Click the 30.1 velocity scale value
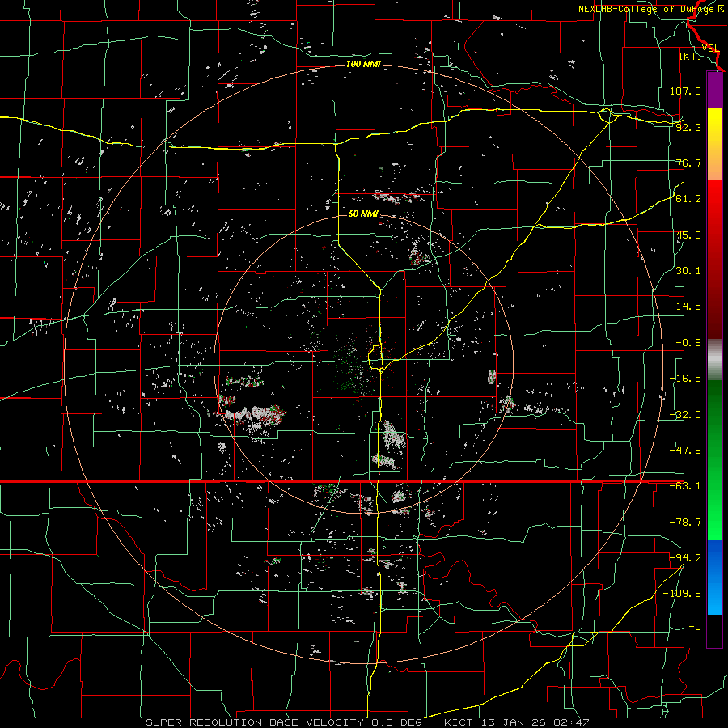Image resolution: width=728 pixels, height=728 pixels. [x=688, y=271]
